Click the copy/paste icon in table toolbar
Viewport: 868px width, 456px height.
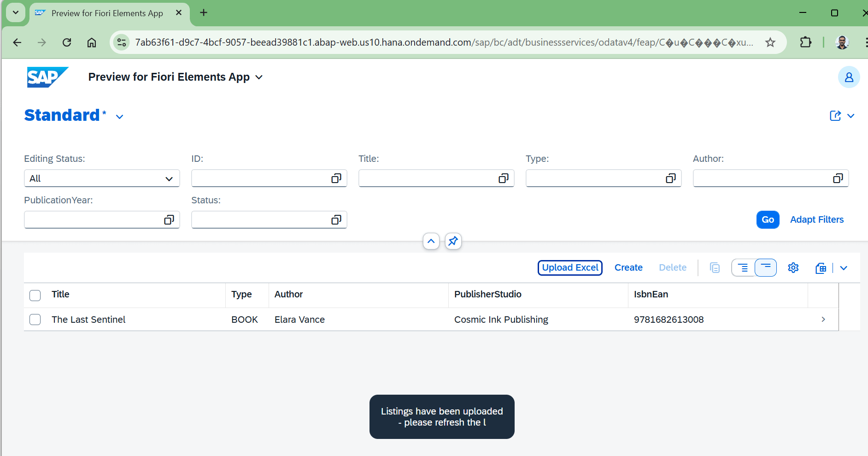(x=715, y=268)
